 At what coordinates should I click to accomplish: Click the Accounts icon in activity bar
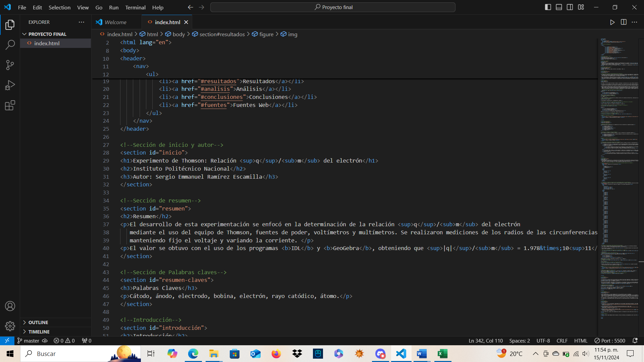pos(10,306)
